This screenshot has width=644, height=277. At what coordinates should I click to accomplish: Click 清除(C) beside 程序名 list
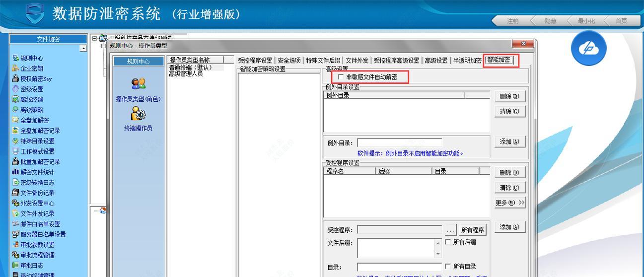[509, 188]
